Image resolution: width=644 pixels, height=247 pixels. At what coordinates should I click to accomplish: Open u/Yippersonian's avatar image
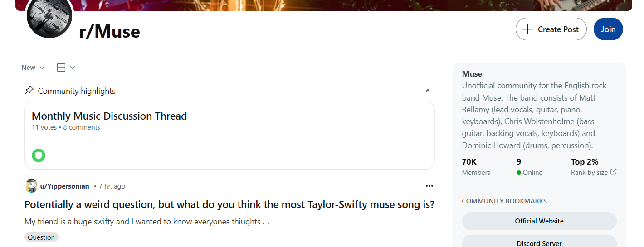pos(31,186)
